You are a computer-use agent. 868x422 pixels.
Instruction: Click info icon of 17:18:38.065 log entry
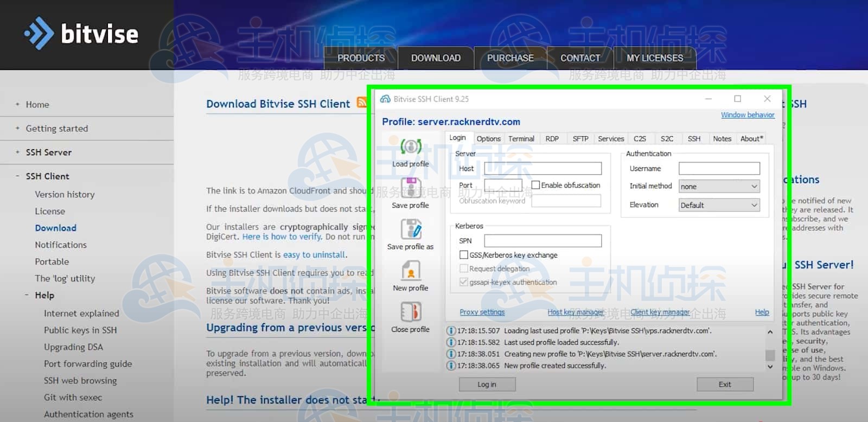[x=451, y=366]
